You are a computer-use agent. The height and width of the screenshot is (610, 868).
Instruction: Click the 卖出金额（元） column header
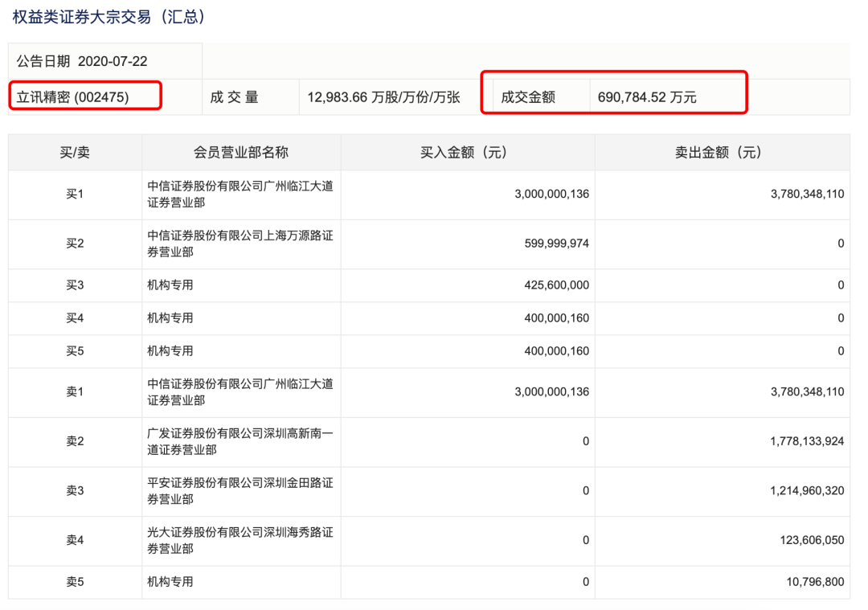click(722, 152)
